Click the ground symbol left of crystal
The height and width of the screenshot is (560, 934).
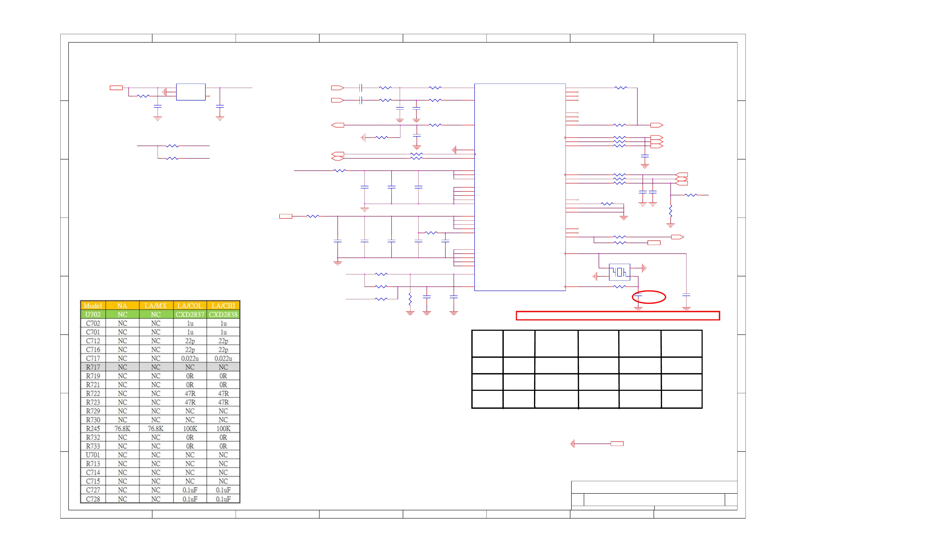pyautogui.click(x=595, y=277)
